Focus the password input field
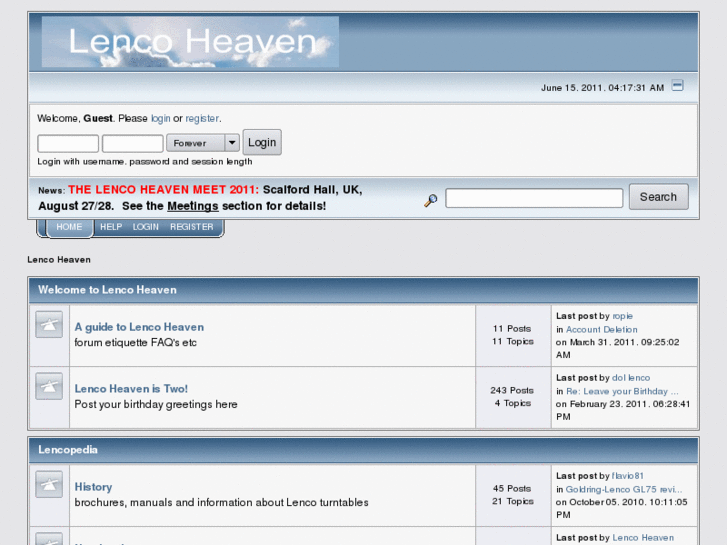 pyautogui.click(x=133, y=143)
